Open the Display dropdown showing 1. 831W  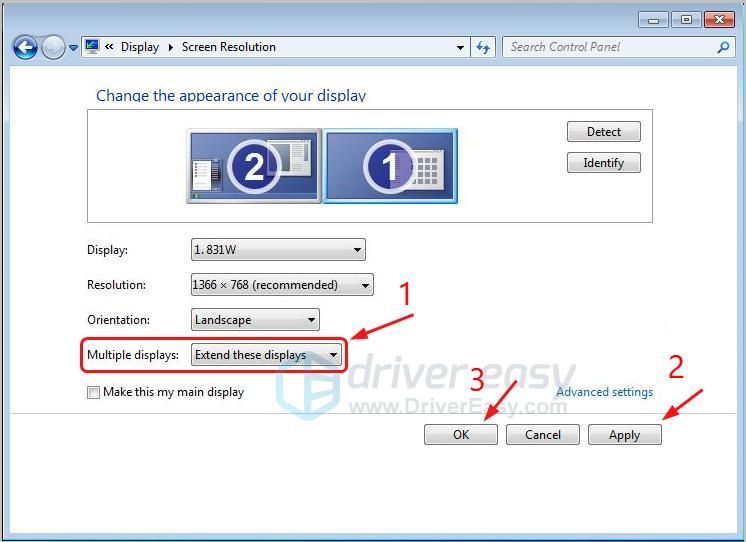278,250
